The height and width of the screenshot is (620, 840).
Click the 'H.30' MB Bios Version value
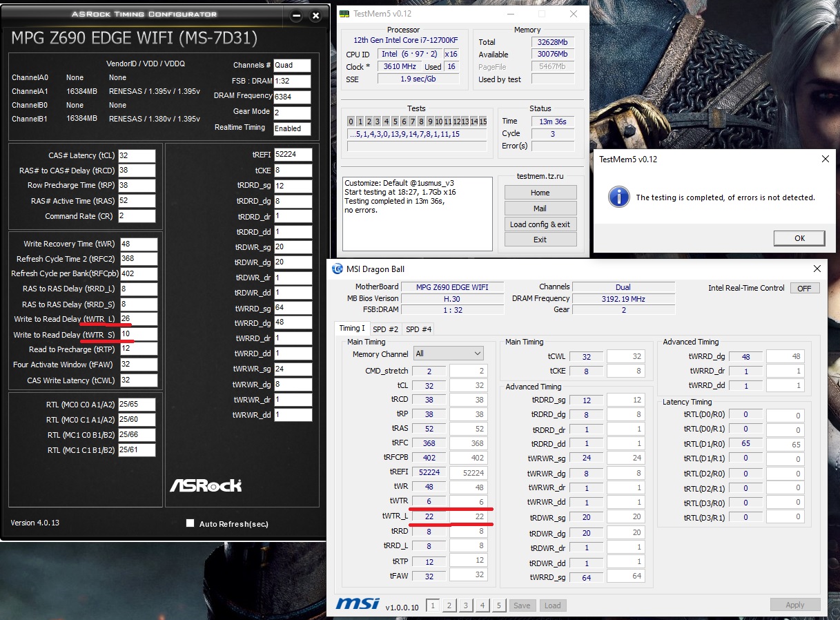(x=452, y=299)
